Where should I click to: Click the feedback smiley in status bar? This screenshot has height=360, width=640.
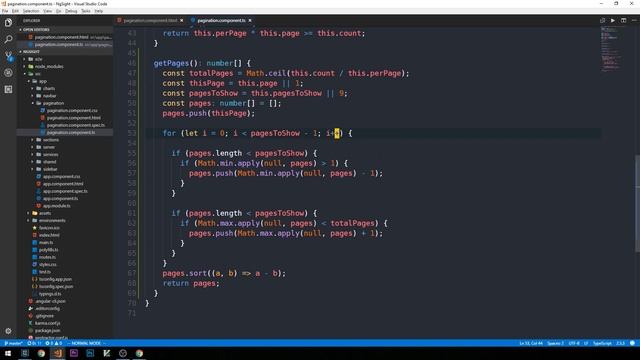632,343
